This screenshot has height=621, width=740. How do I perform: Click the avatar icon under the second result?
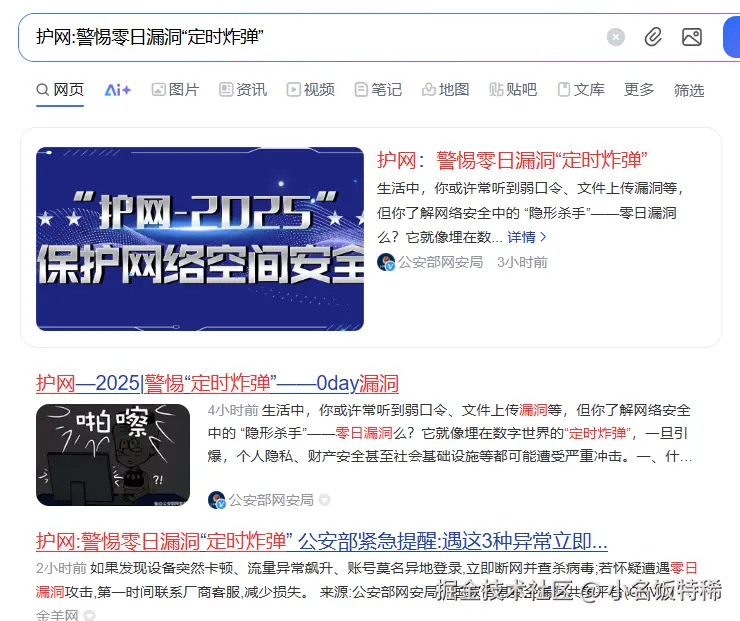click(217, 500)
